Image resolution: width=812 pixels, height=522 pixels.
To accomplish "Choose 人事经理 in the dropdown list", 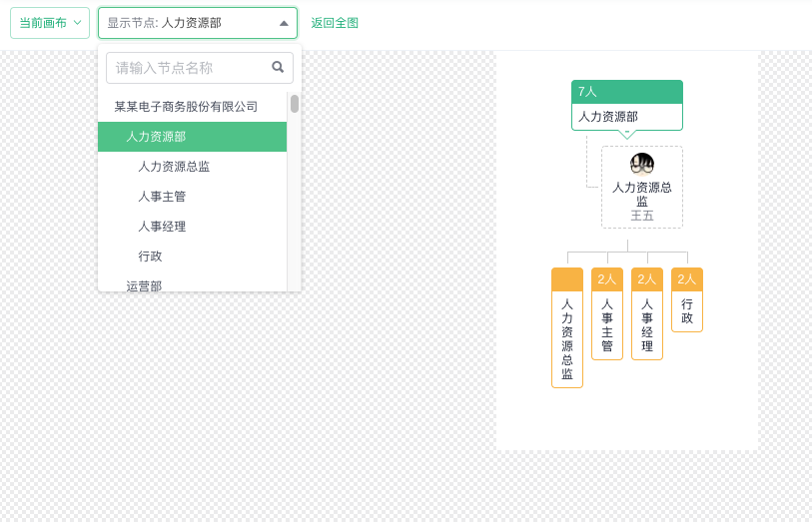I will click(x=192, y=227).
